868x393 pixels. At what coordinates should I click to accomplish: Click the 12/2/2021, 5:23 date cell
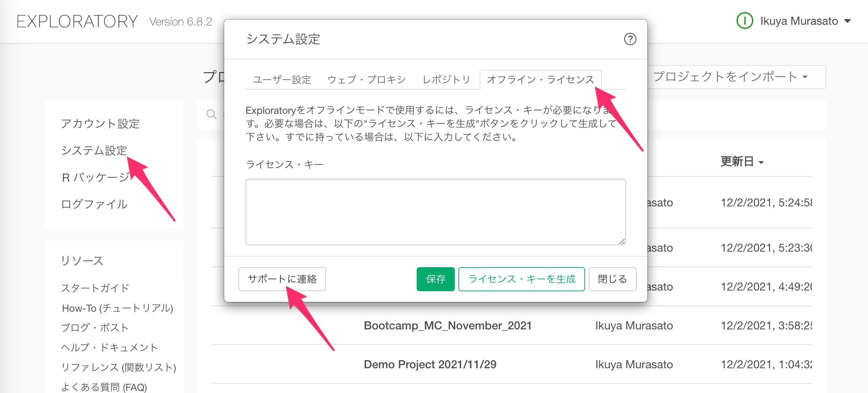pyautogui.click(x=766, y=248)
